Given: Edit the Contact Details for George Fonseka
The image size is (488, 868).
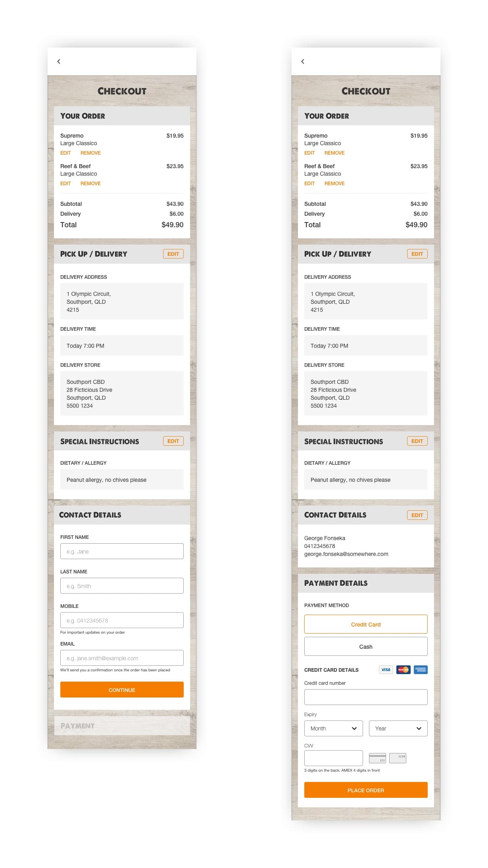Looking at the screenshot, I should click(417, 515).
